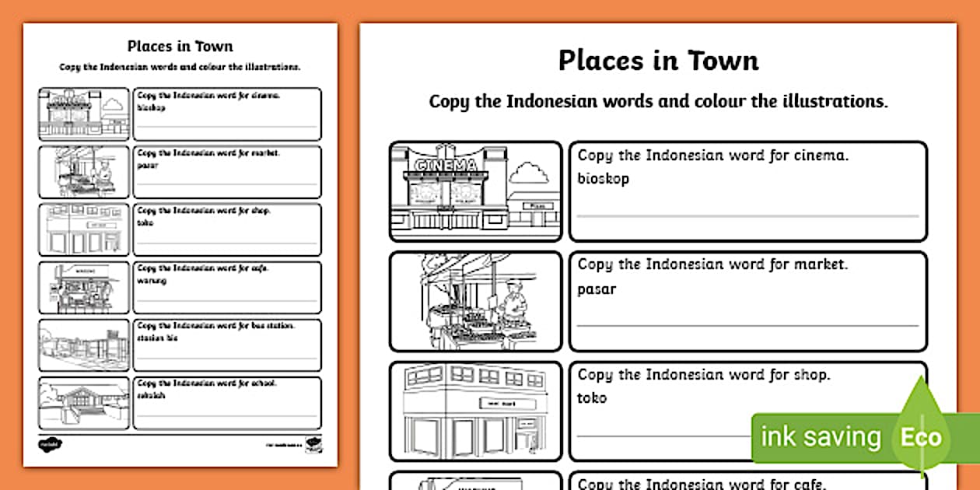Click the Places in Town title on the right page

point(658,61)
